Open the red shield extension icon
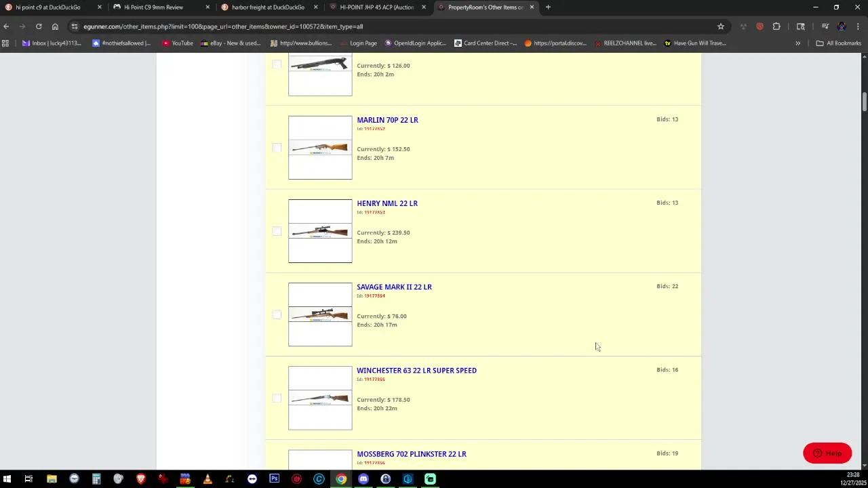The image size is (868, 488). tap(759, 26)
